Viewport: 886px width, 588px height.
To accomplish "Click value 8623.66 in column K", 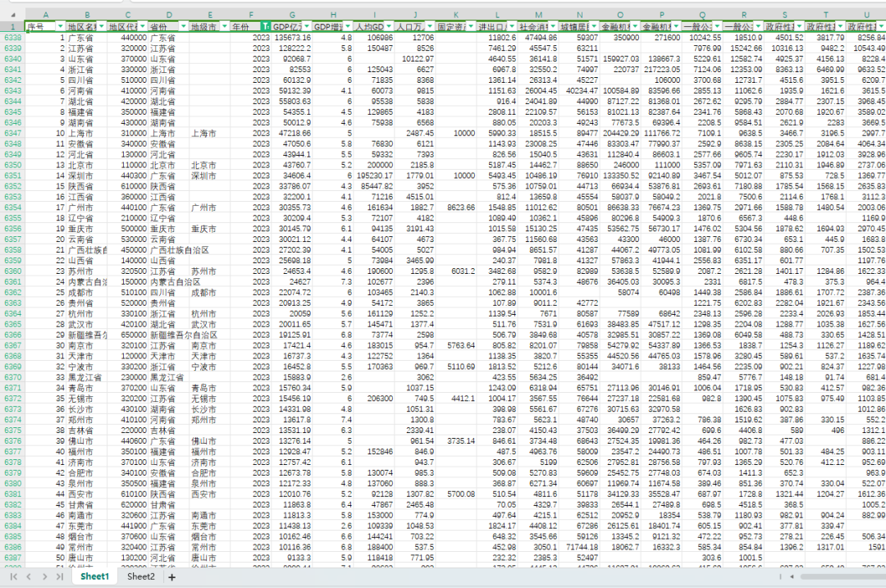I will coord(456,207).
